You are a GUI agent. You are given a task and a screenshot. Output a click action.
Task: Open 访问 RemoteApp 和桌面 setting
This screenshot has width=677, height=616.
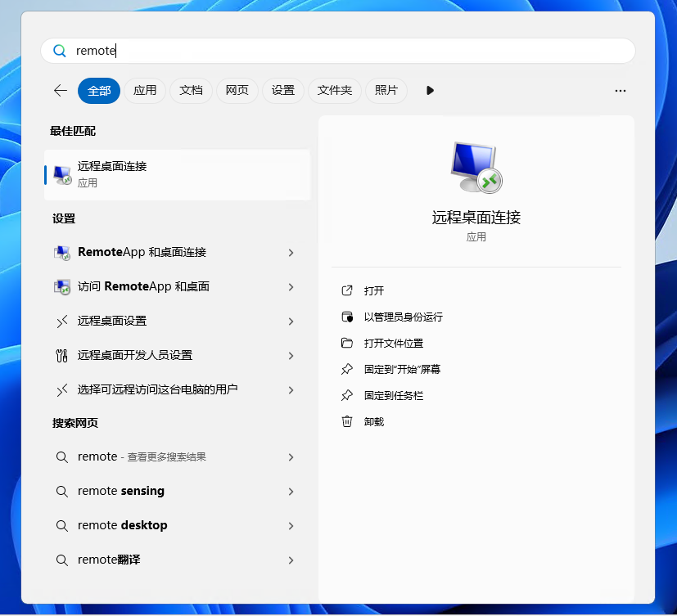pyautogui.click(x=144, y=287)
